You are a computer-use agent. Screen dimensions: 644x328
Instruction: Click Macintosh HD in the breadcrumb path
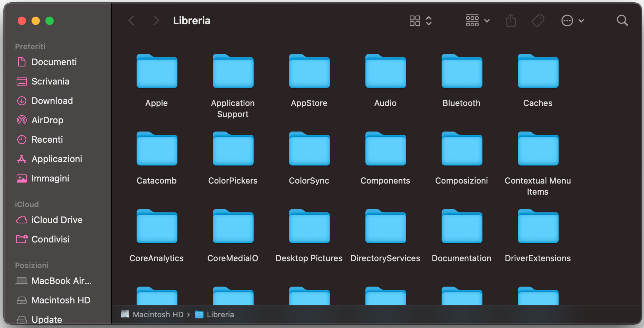(x=158, y=314)
